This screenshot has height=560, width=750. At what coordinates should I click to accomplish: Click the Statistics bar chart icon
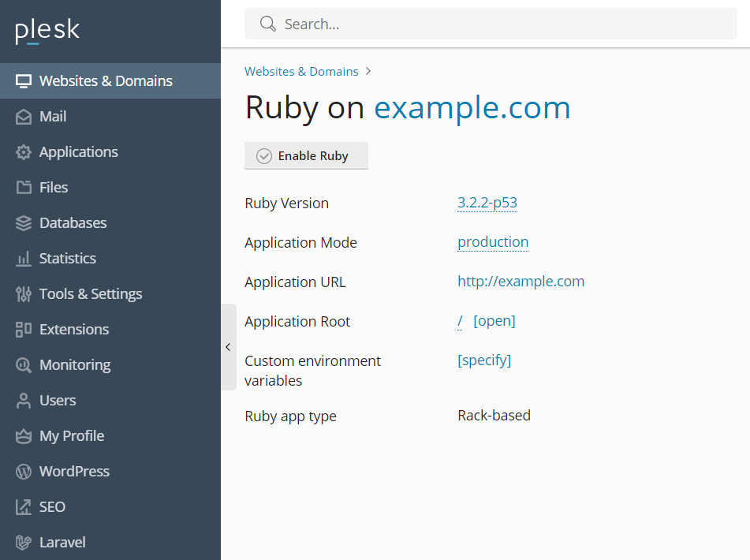(x=24, y=259)
